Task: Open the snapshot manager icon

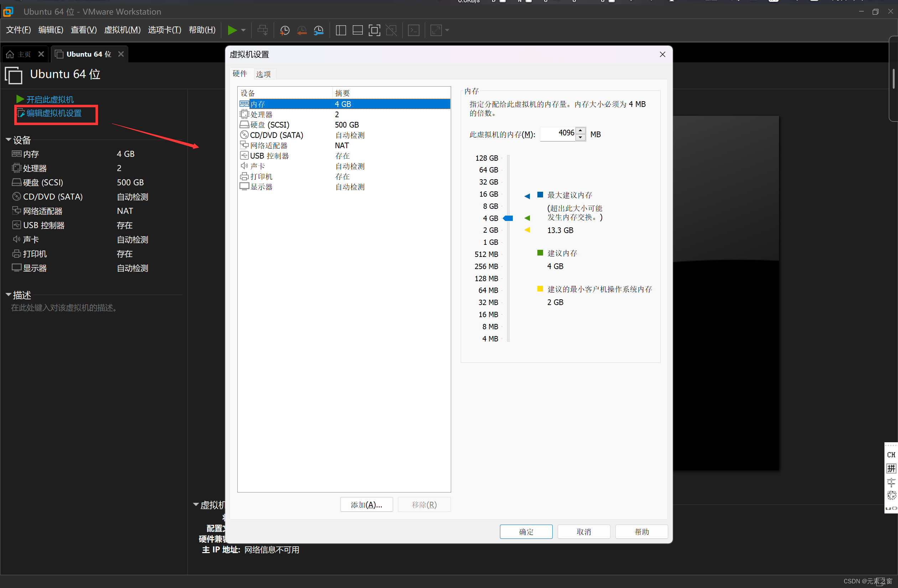Action: pyautogui.click(x=319, y=30)
